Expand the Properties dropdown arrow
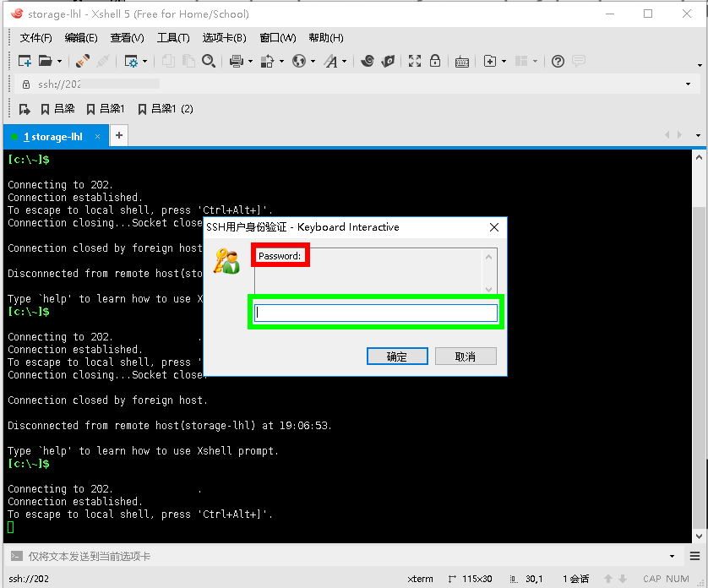 [x=144, y=62]
